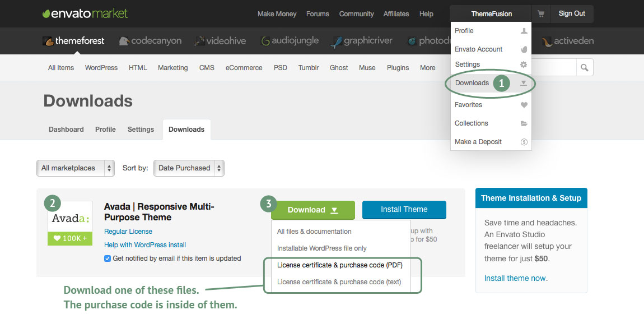Image resolution: width=644 pixels, height=328 pixels.
Task: Go to Plugins category
Action: click(398, 68)
